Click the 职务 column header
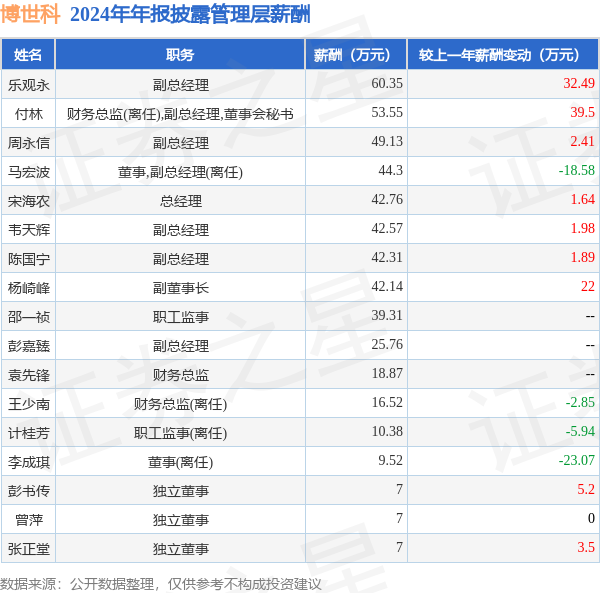The height and width of the screenshot is (593, 600). (180, 55)
